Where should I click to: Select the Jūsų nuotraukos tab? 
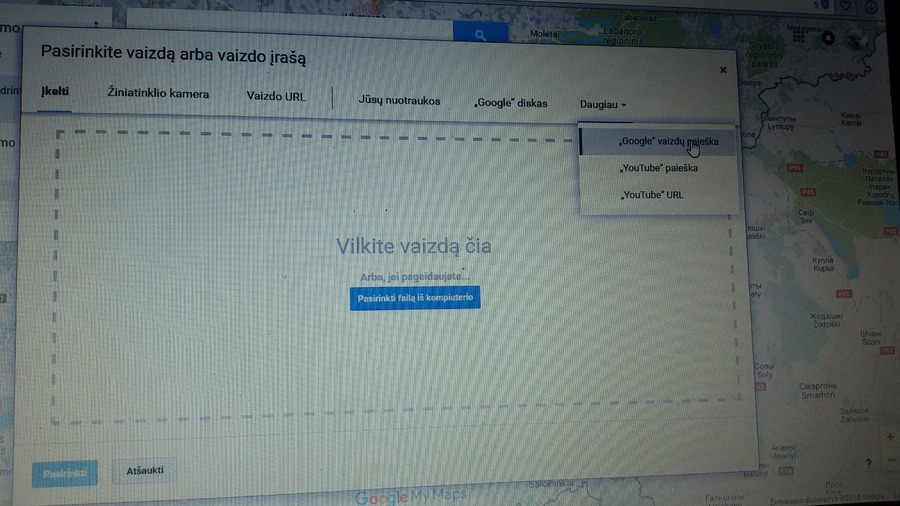[399, 101]
